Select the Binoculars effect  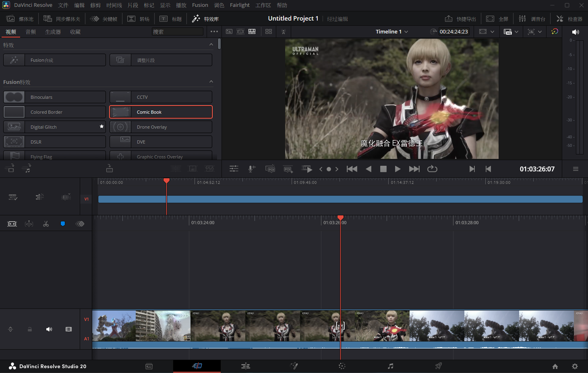(x=54, y=97)
